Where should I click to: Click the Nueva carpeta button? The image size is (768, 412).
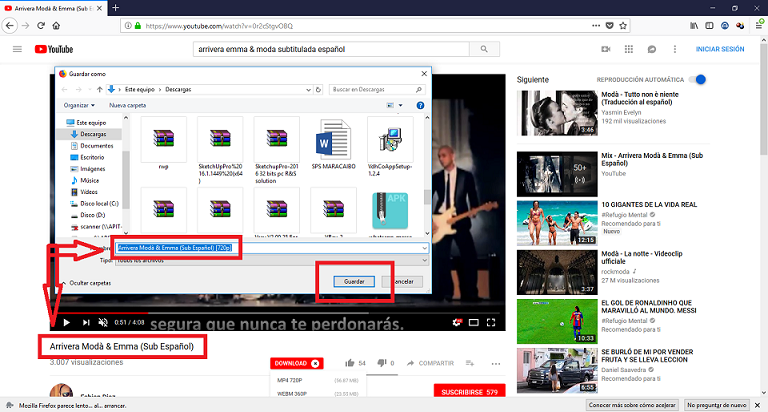(127, 105)
